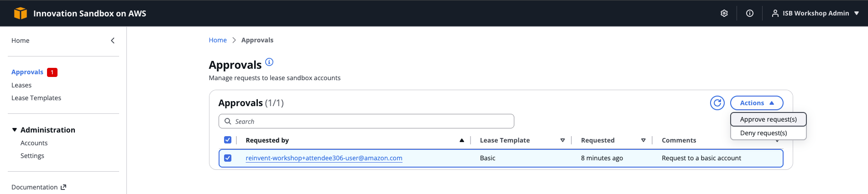Select Approve request(s) from the menu

click(x=768, y=119)
